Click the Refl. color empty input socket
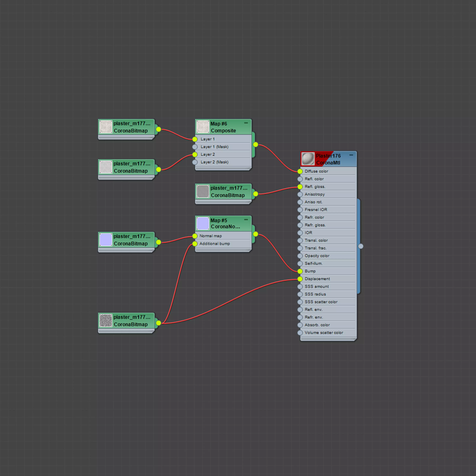The image size is (476, 476). tap(300, 179)
